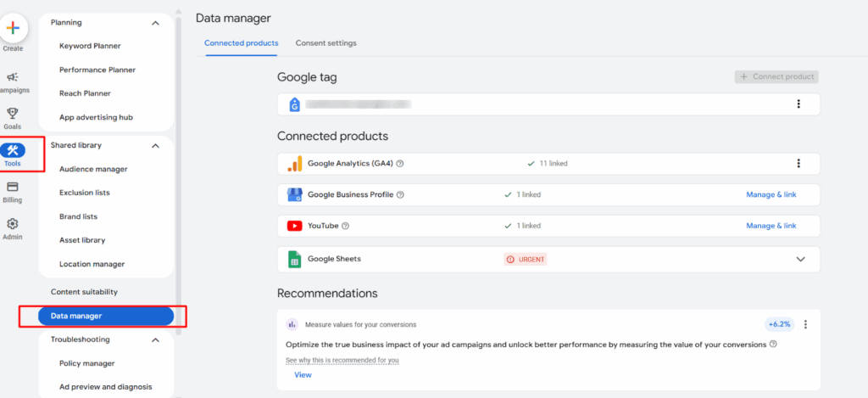868x398 pixels.
Task: Click the URGENT warning badge
Action: 526,260
